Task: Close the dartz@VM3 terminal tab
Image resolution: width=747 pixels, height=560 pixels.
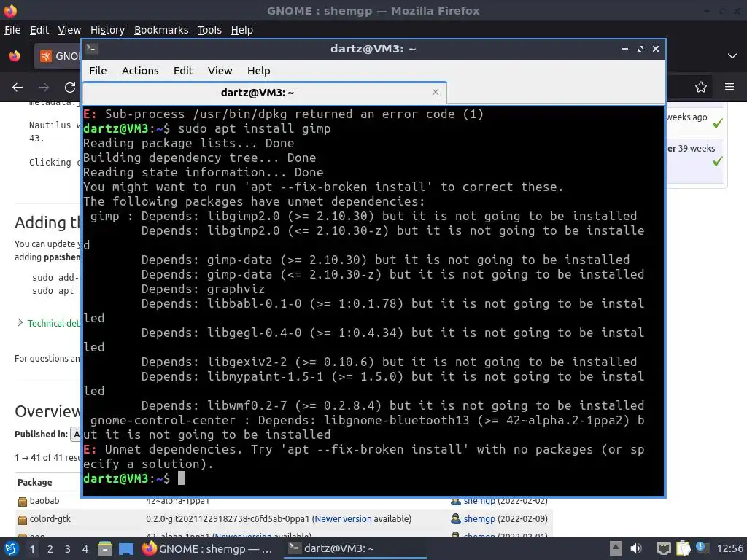Action: 435,92
